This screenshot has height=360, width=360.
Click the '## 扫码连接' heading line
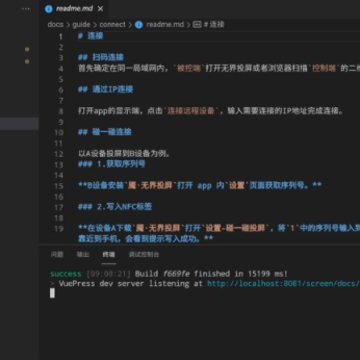[x=101, y=57]
